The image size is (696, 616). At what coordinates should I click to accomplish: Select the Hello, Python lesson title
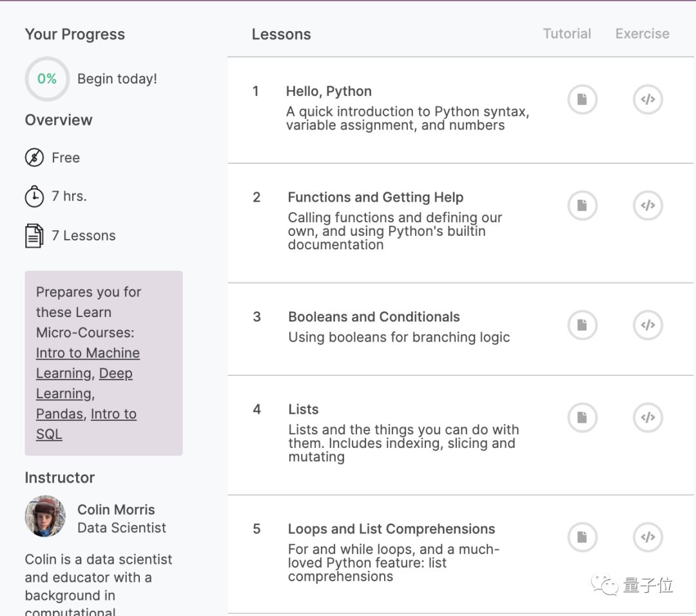pos(329,91)
